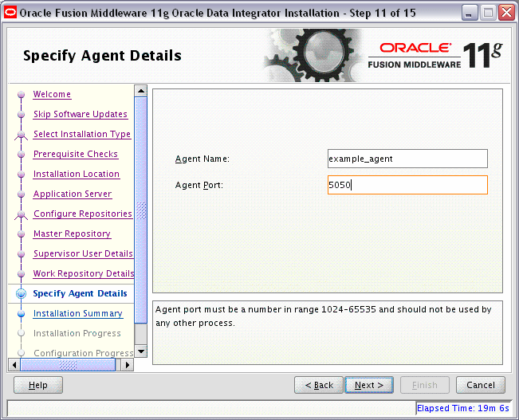Jump to Select Installation Type step
This screenshot has width=519, height=420.
tap(82, 134)
